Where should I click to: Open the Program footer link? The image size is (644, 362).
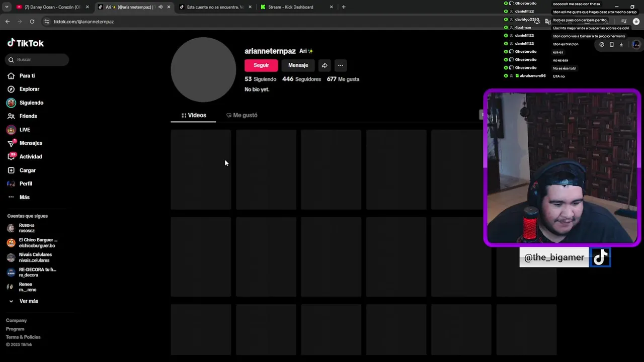(x=15, y=329)
